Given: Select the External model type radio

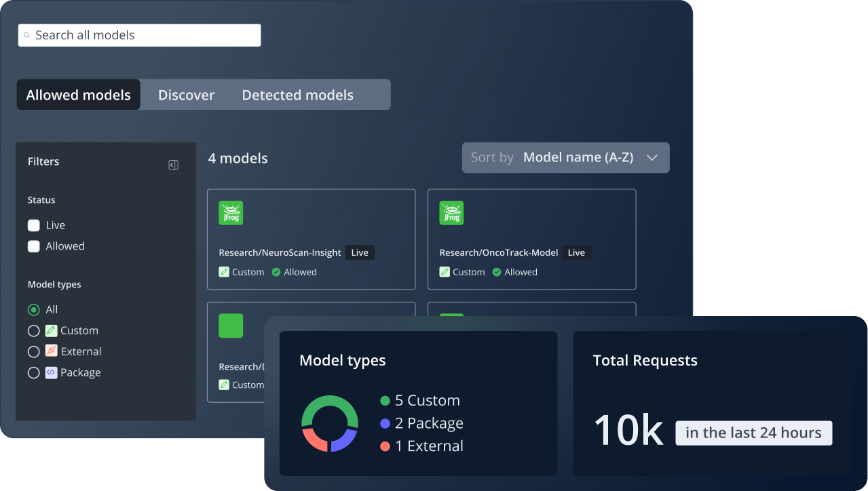Looking at the screenshot, I should tap(33, 351).
